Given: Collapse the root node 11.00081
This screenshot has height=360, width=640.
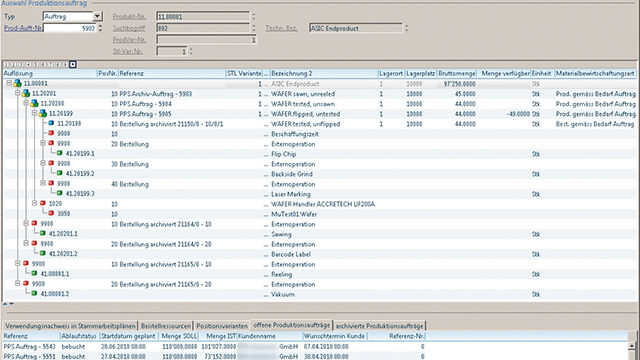Looking at the screenshot, I should (9, 83).
